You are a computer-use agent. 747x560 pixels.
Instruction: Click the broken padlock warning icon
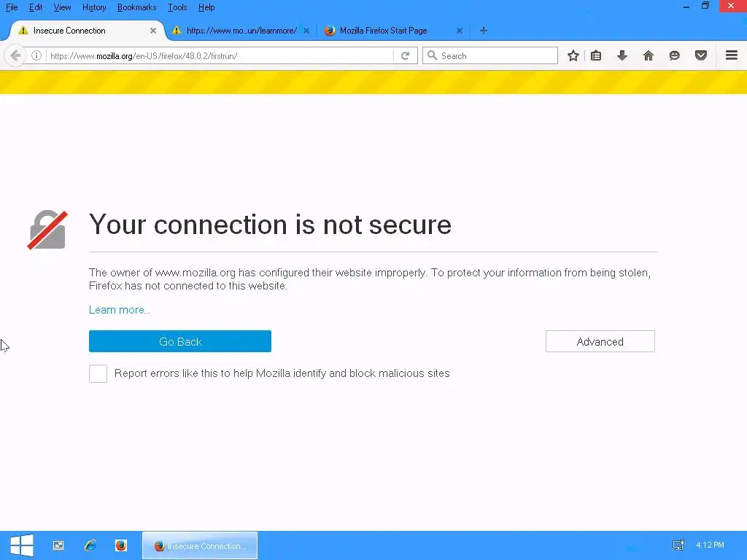[47, 230]
